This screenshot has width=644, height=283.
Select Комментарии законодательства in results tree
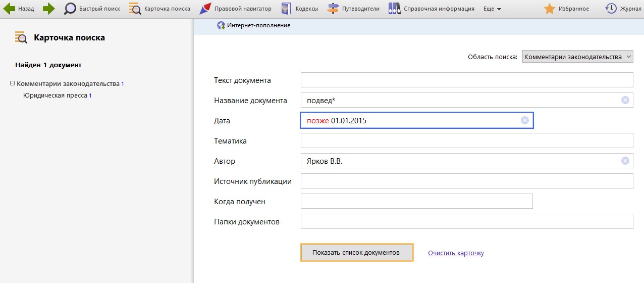[68, 84]
